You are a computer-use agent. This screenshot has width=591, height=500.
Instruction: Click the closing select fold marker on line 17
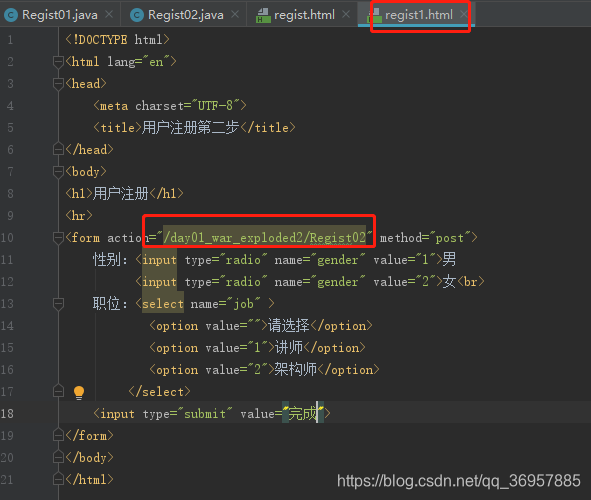[58, 391]
